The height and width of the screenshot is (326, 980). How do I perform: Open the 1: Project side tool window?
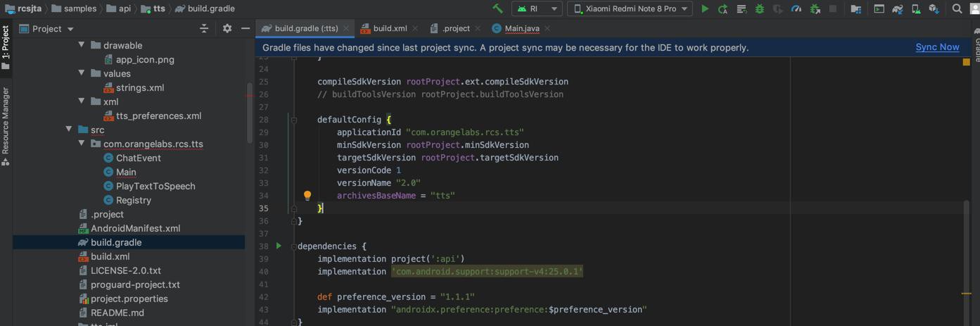click(x=6, y=46)
